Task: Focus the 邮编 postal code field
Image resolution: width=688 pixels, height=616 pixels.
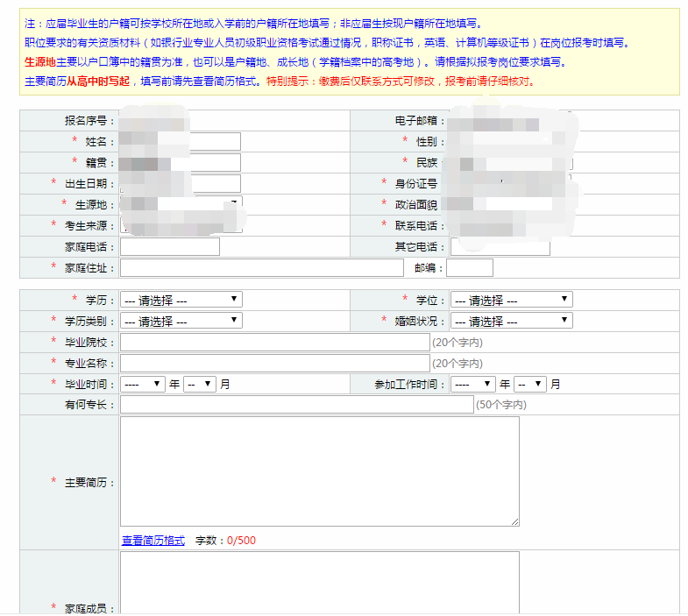Action: (x=470, y=268)
